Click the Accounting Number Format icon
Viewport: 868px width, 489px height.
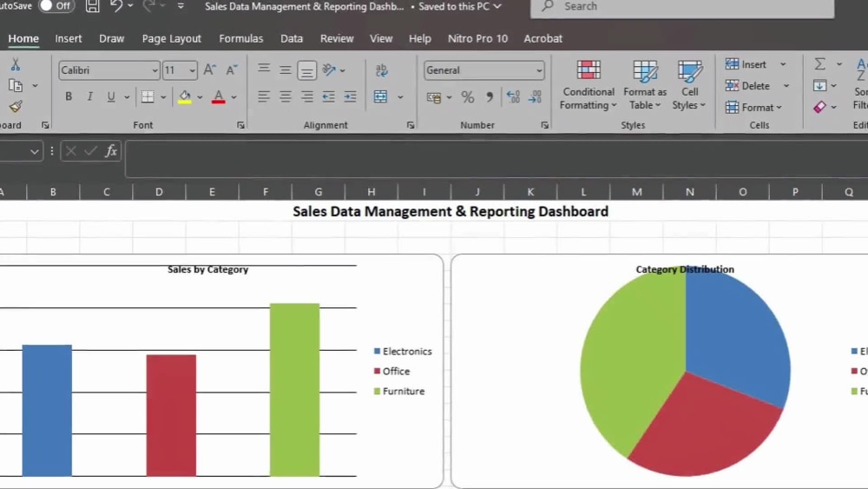[x=434, y=97]
